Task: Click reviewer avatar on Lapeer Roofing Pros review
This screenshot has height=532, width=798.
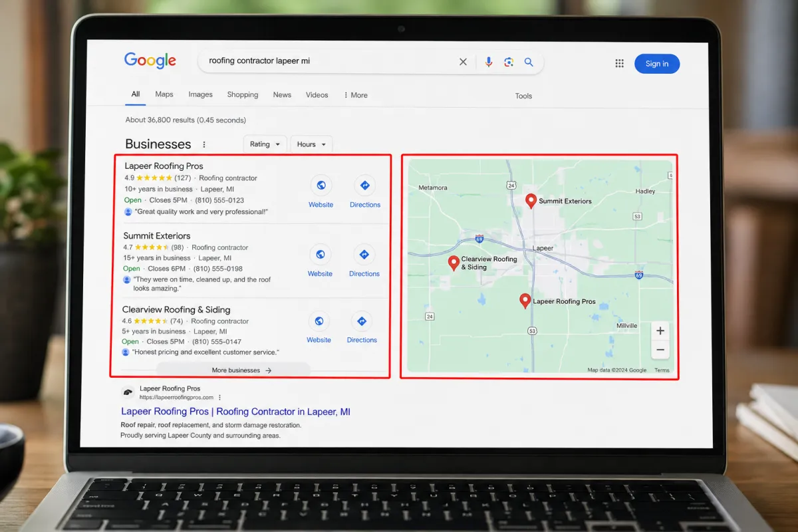Action: point(128,211)
